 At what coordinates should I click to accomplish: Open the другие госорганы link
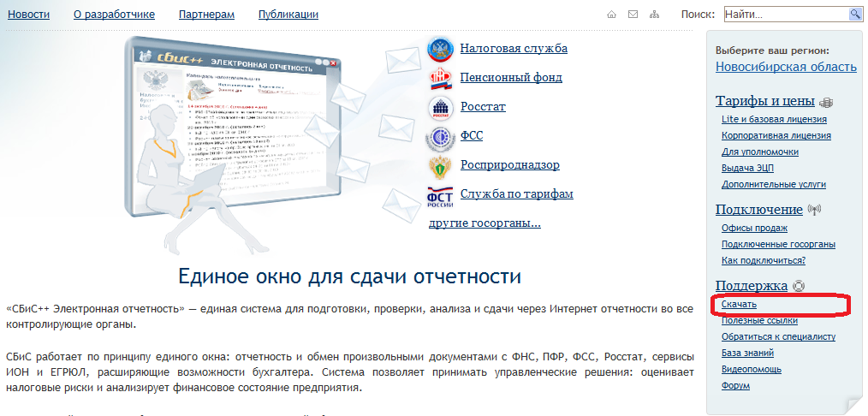coord(485,223)
